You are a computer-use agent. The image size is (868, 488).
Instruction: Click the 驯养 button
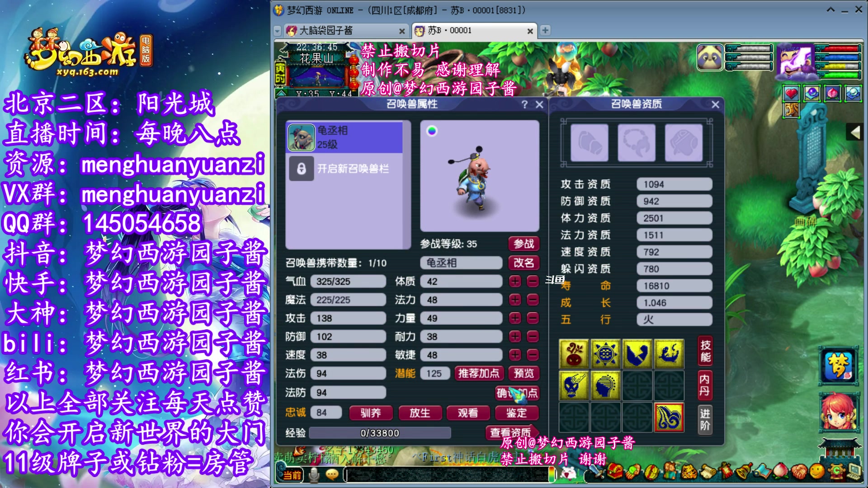371,413
